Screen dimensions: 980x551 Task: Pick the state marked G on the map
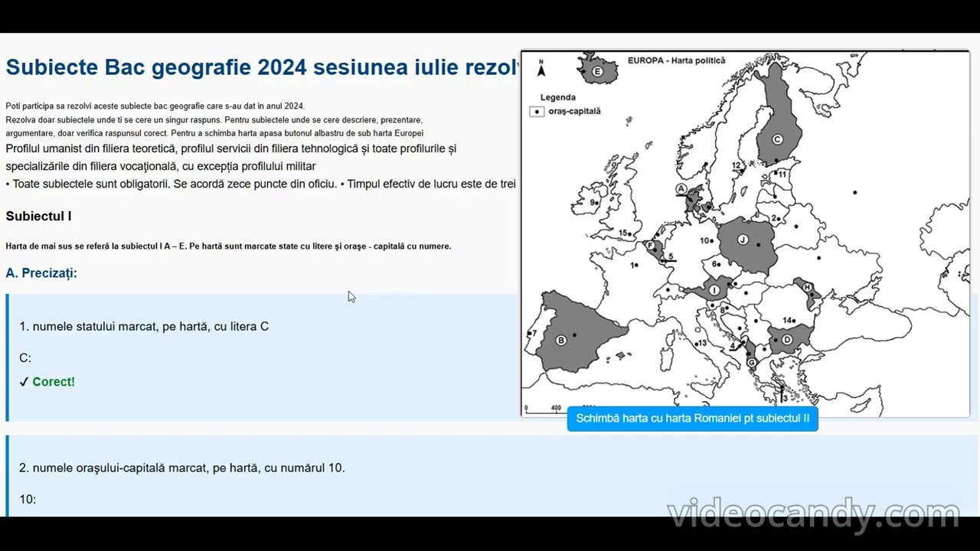coord(751,362)
